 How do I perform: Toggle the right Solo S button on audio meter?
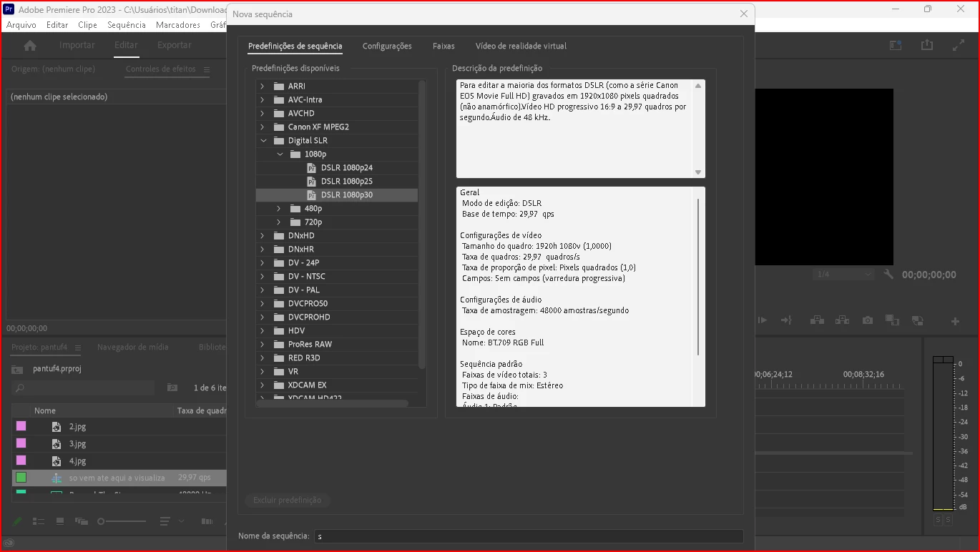tap(948, 520)
